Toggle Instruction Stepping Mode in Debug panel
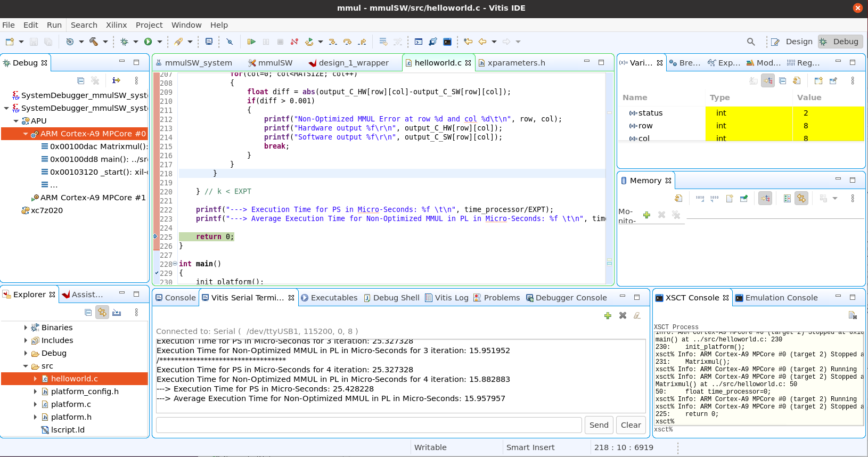 click(116, 80)
